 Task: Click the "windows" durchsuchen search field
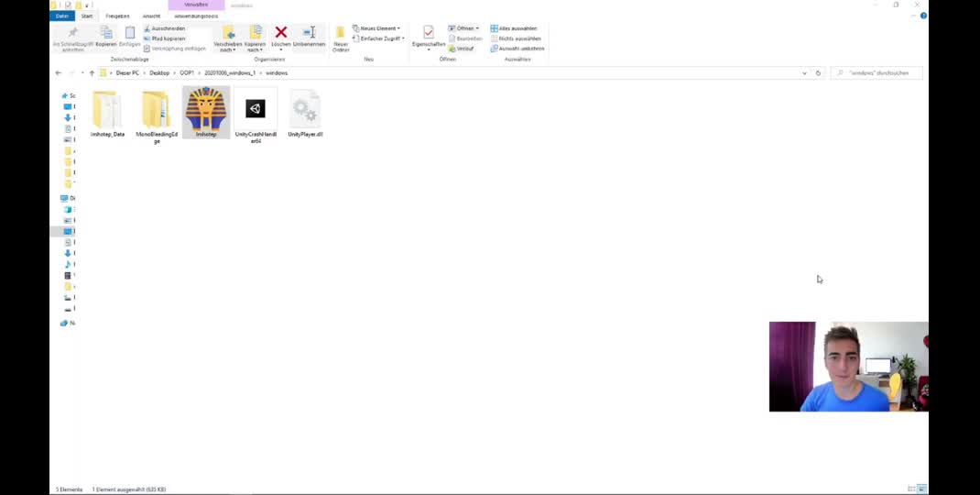coord(879,72)
